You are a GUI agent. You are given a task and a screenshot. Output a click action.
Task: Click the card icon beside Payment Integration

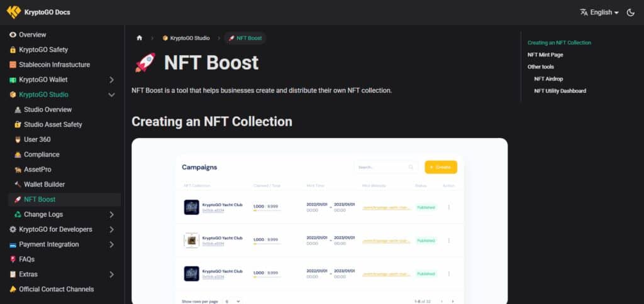(13, 244)
